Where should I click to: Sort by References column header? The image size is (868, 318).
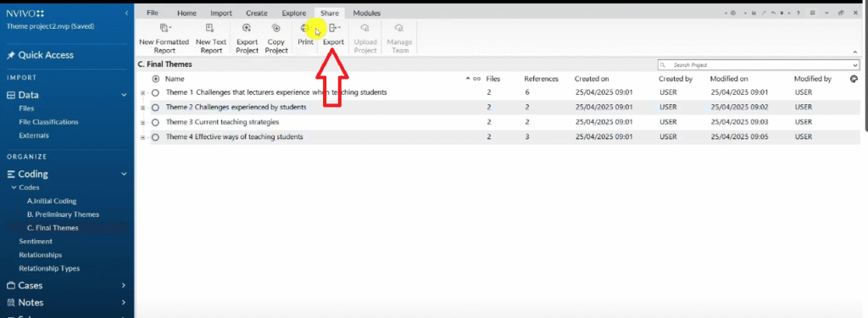[x=541, y=79]
